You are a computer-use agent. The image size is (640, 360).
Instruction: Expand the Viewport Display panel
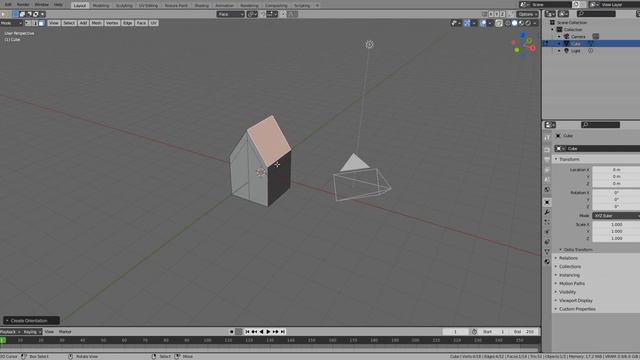tap(576, 300)
